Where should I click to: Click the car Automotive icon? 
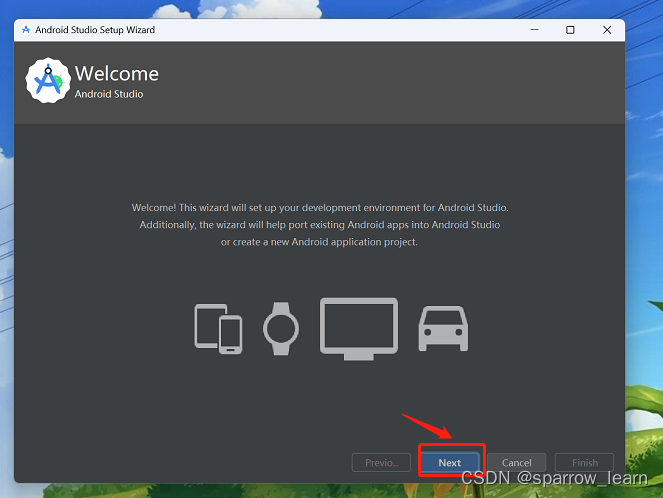coord(443,328)
